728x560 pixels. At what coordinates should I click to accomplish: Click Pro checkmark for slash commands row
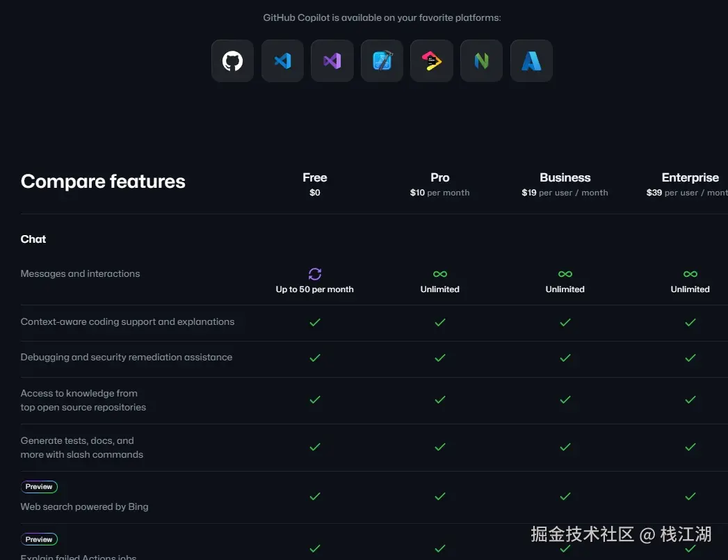439,447
